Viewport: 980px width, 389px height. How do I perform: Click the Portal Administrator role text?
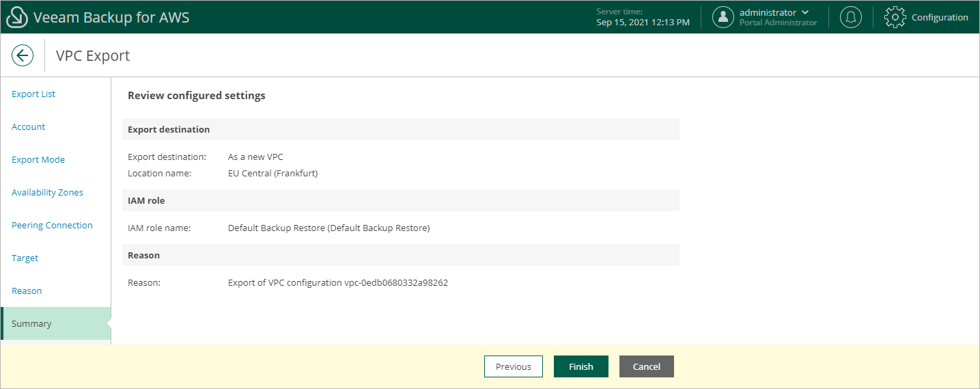pyautogui.click(x=778, y=23)
